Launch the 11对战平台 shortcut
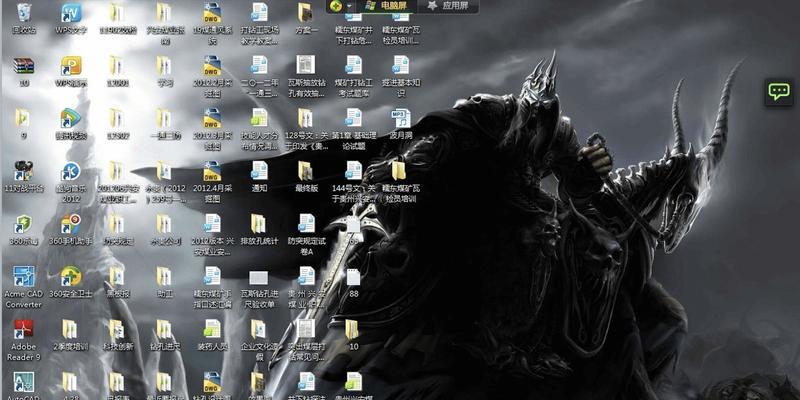This screenshot has height=400, width=800. click(23, 177)
